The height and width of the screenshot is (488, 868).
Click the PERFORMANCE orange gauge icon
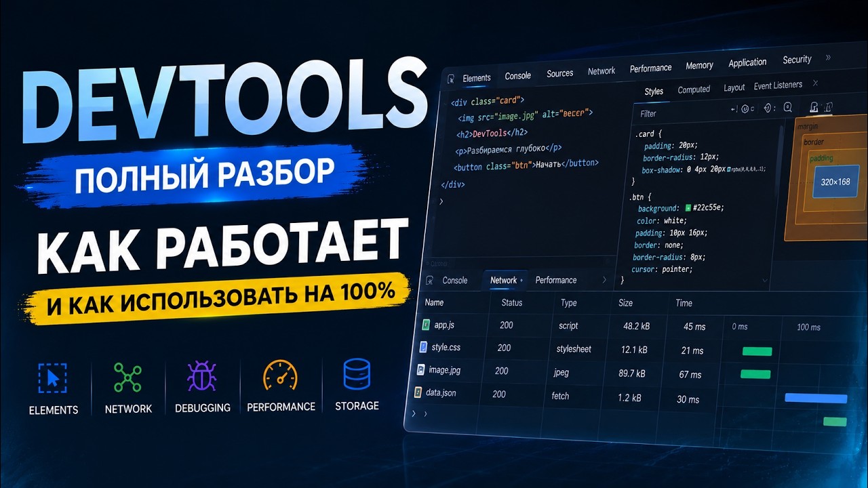[281, 375]
